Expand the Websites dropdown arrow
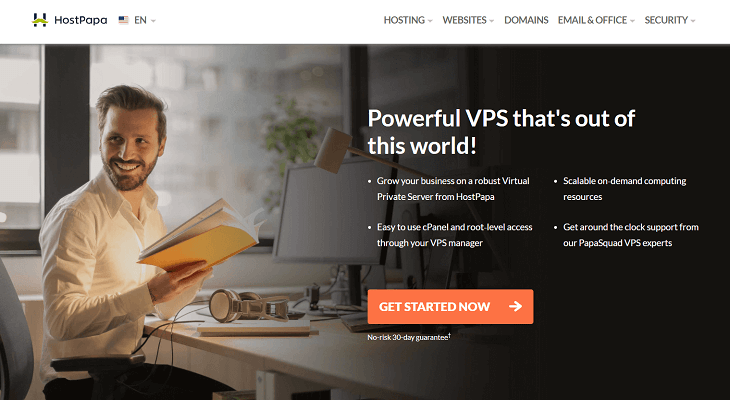The image size is (730, 400). [492, 21]
